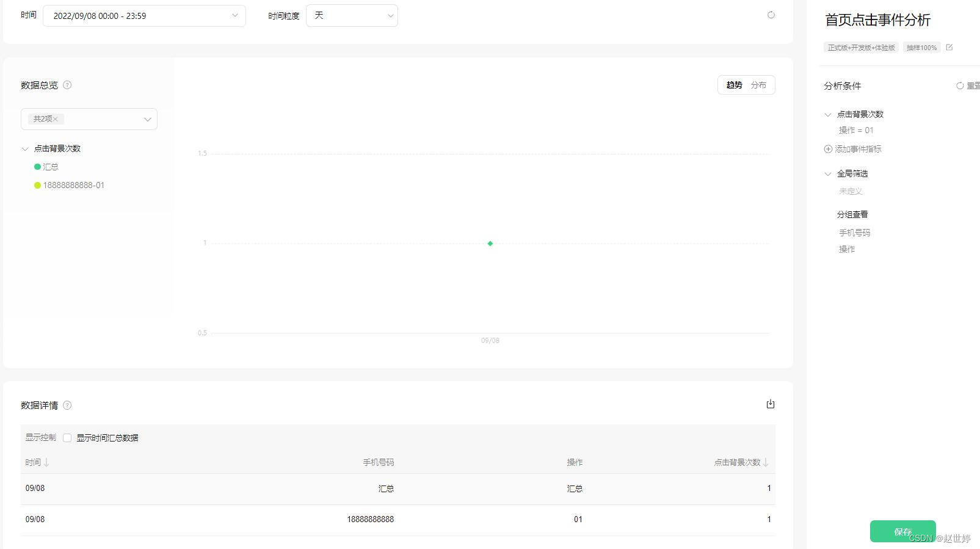Screen dimensions: 980x549
Task: Click the 01 value in 操作 column
Action: point(578,520)
